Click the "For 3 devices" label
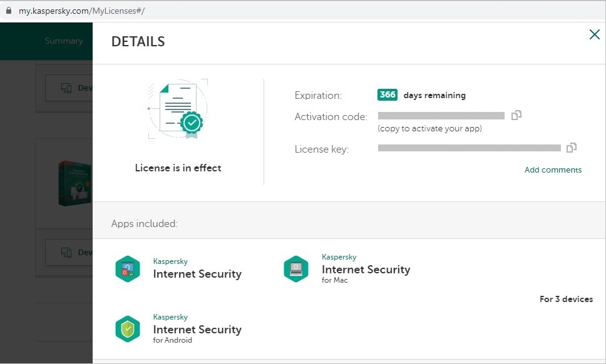Viewport: 606px width, 364px height. pyautogui.click(x=566, y=299)
